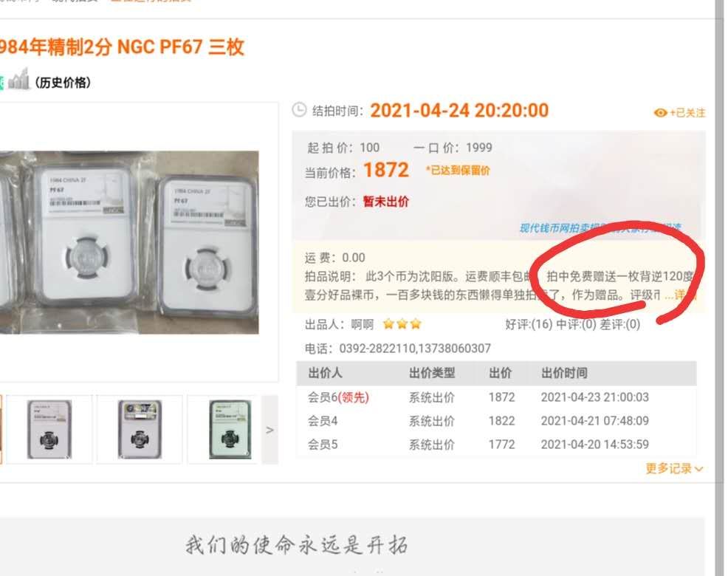Click the seller's three gold stars rating
This screenshot has width=728, height=576.
(x=402, y=323)
